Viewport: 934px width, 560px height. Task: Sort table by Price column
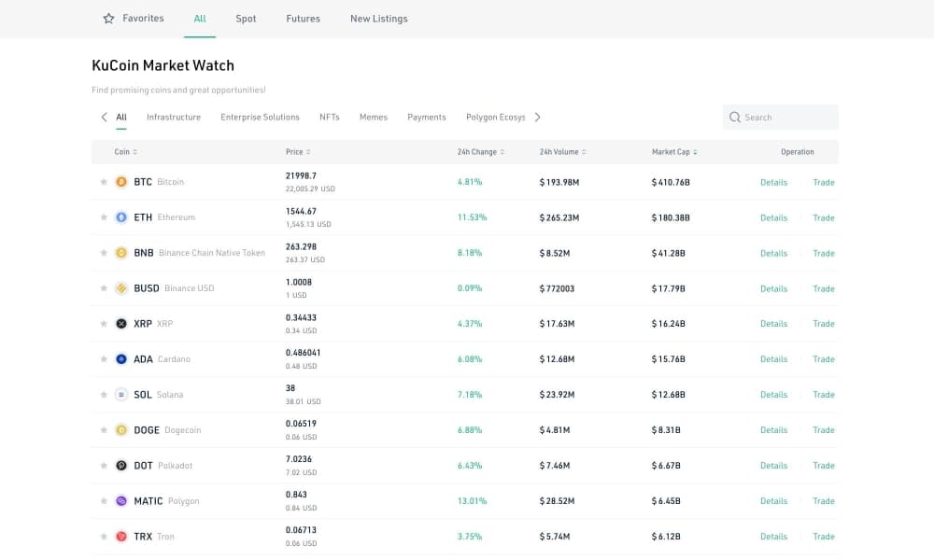tap(298, 152)
